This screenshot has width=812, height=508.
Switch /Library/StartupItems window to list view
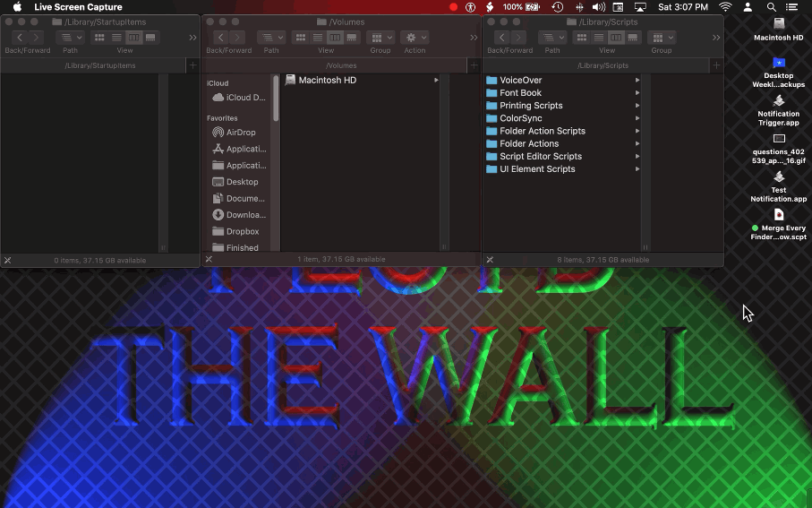pos(116,38)
